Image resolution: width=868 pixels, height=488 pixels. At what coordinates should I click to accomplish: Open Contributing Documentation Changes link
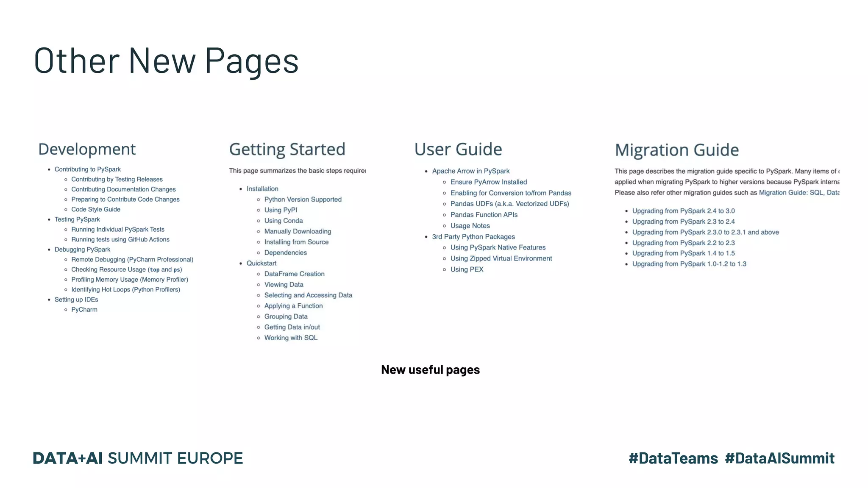[x=123, y=189]
